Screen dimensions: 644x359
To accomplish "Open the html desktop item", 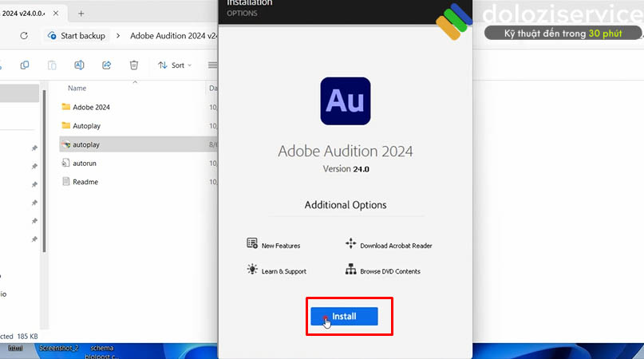I will pyautogui.click(x=16, y=348).
